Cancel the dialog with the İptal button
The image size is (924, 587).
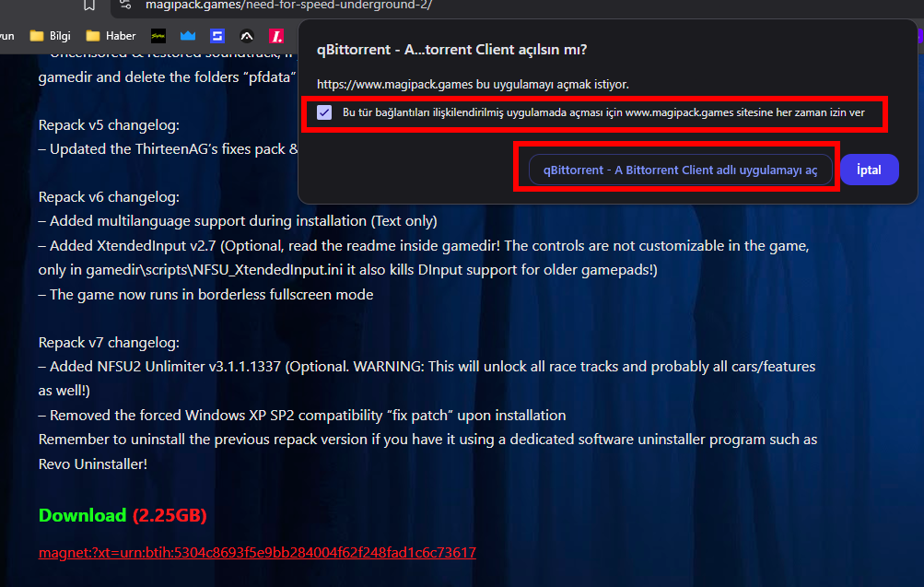[870, 170]
